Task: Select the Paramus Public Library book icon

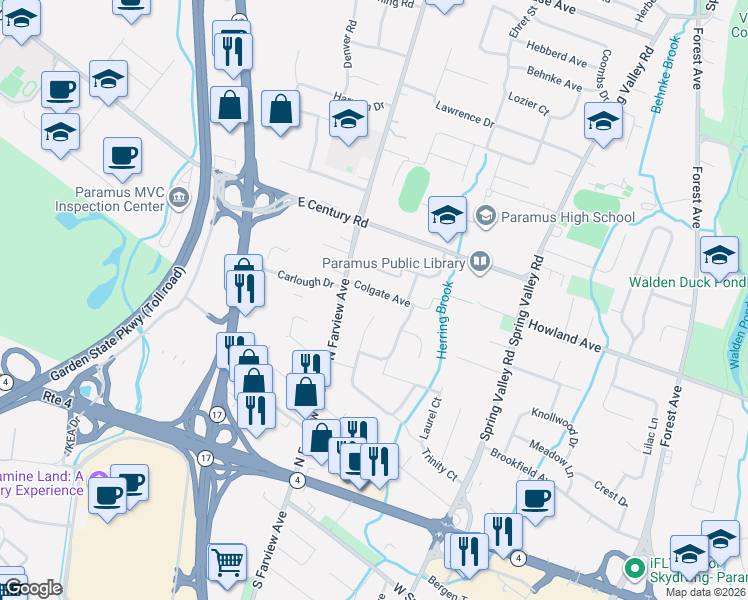Action: coord(480,262)
